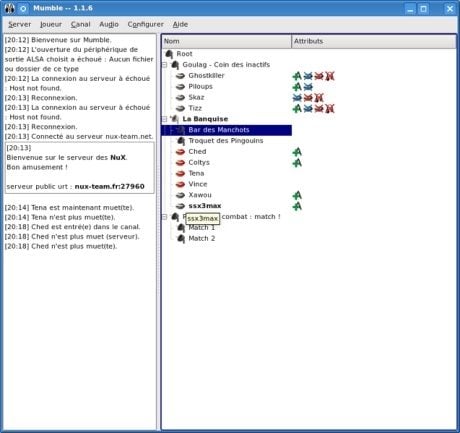Collapse the La Banquise channel tree
The height and width of the screenshot is (433, 460).
pos(164,119)
